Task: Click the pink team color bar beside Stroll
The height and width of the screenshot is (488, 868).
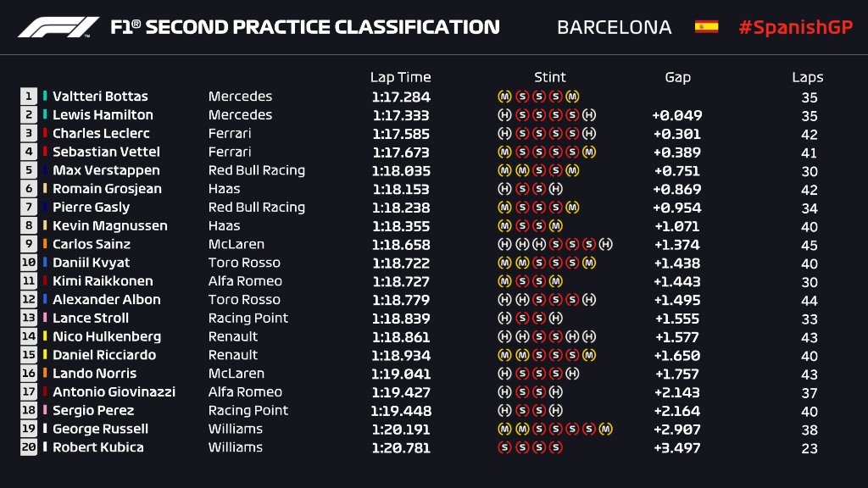Action: [45, 318]
